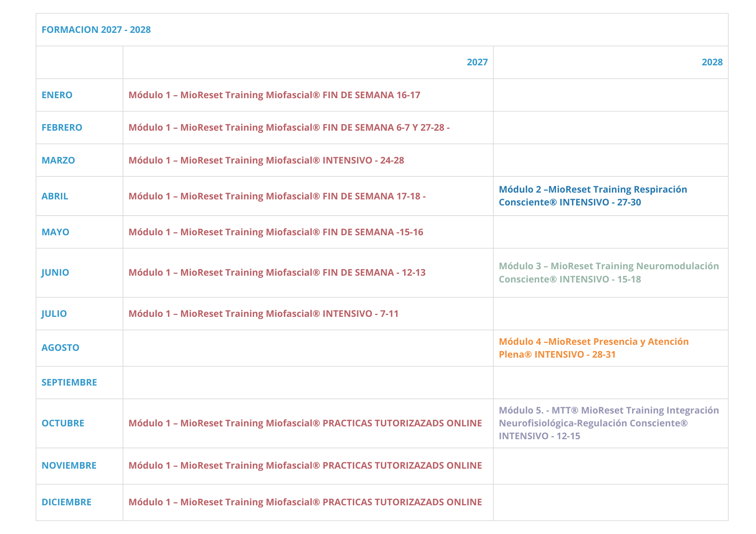The image size is (756, 534).
Task: Click the 2027 column header
Action: (477, 62)
